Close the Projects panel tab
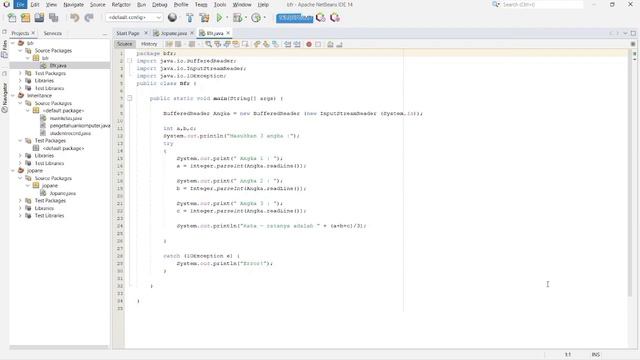Viewport: 640px width, 360px height. click(33, 33)
